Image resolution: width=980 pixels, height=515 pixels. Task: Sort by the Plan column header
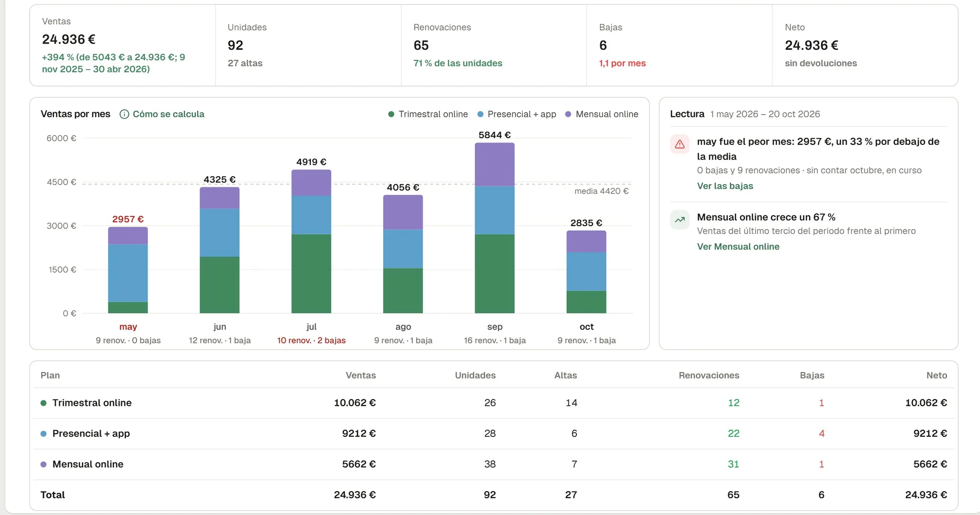[50, 375]
